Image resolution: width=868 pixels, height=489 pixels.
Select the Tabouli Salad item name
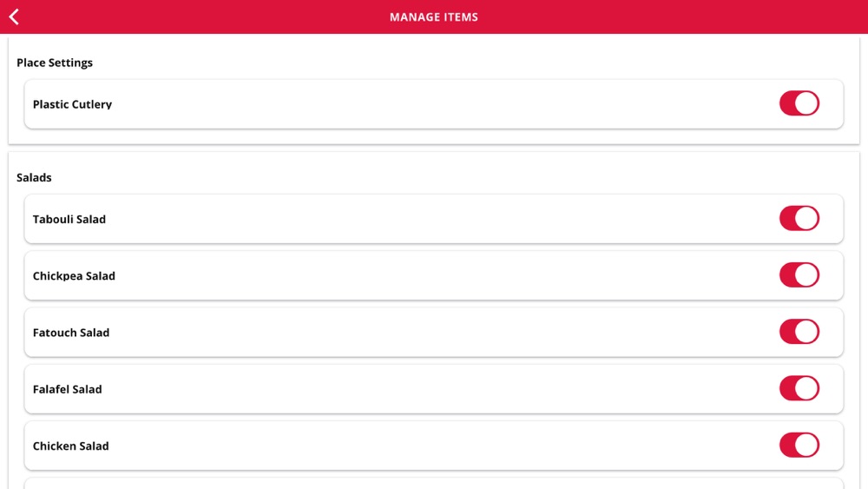[x=69, y=219]
